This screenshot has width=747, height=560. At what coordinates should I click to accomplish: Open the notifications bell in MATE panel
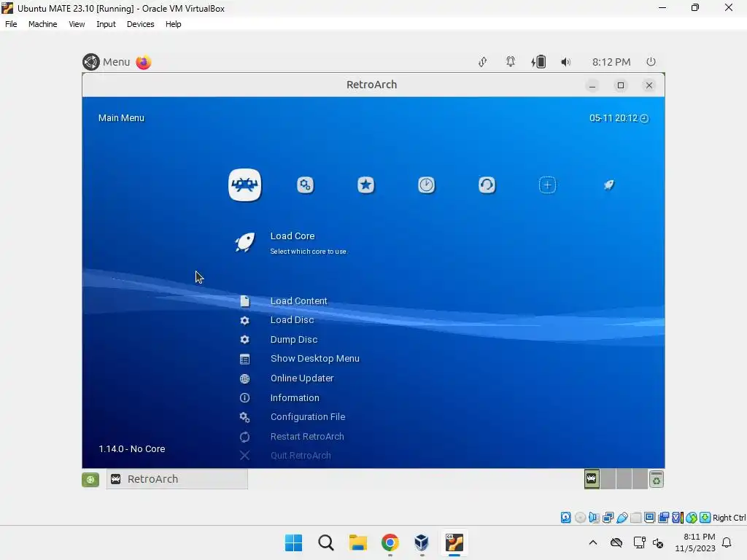pos(510,61)
